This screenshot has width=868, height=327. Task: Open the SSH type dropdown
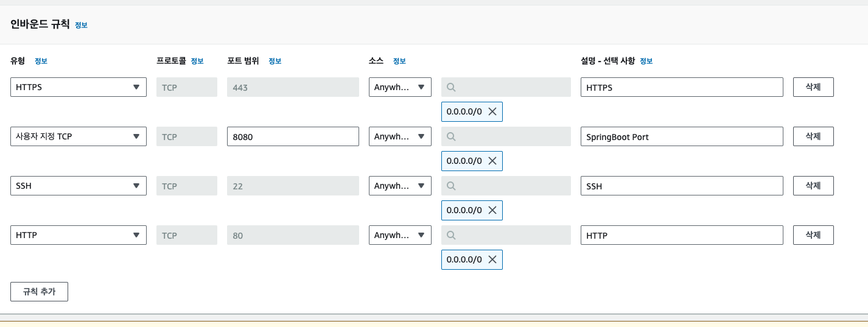click(x=79, y=186)
